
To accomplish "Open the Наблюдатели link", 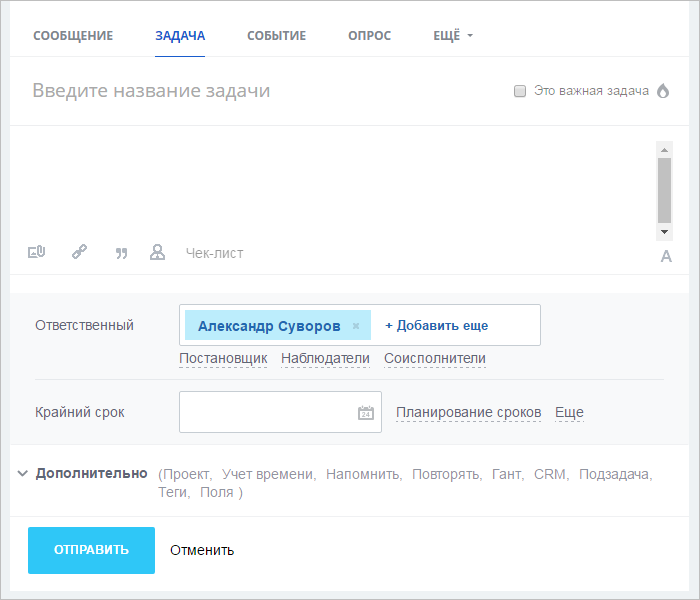I will 325,358.
